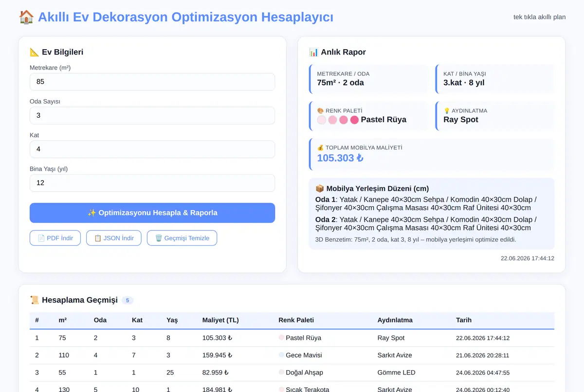The width and height of the screenshot is (584, 392).
Task: Click the 3.kat · 8 yıl report value
Action: [464, 83]
